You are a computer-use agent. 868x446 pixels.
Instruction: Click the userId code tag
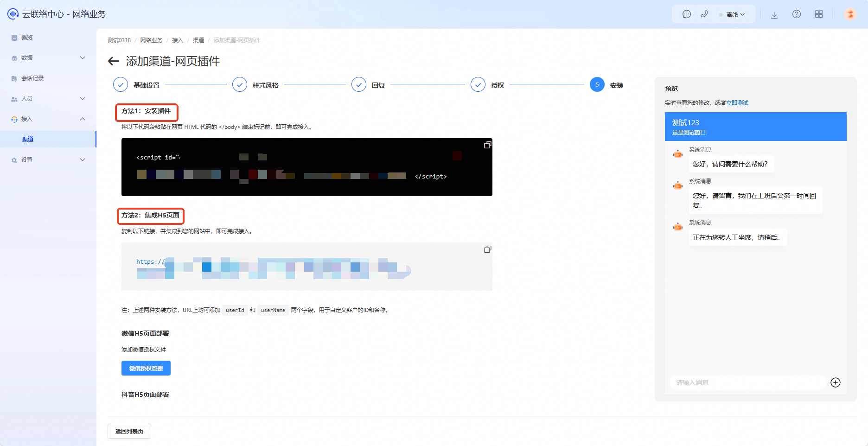(x=235, y=310)
